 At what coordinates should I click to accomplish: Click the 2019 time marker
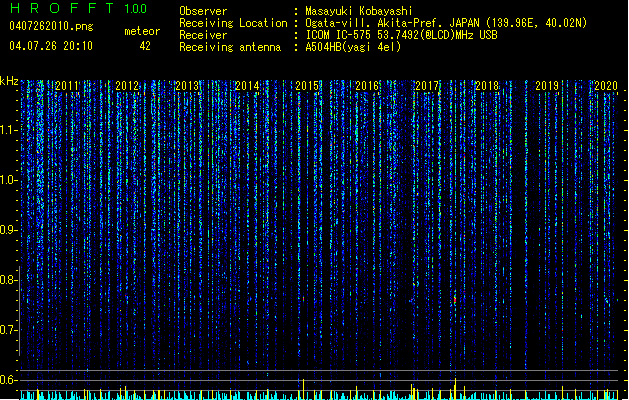point(547,86)
